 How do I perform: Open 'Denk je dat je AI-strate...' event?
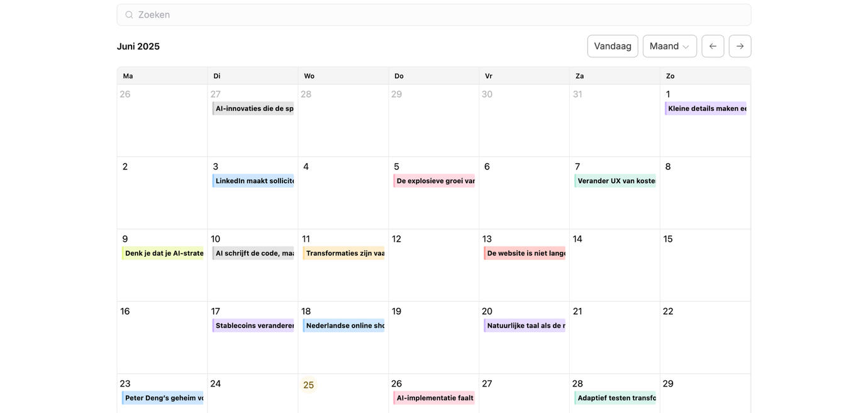pyautogui.click(x=163, y=253)
